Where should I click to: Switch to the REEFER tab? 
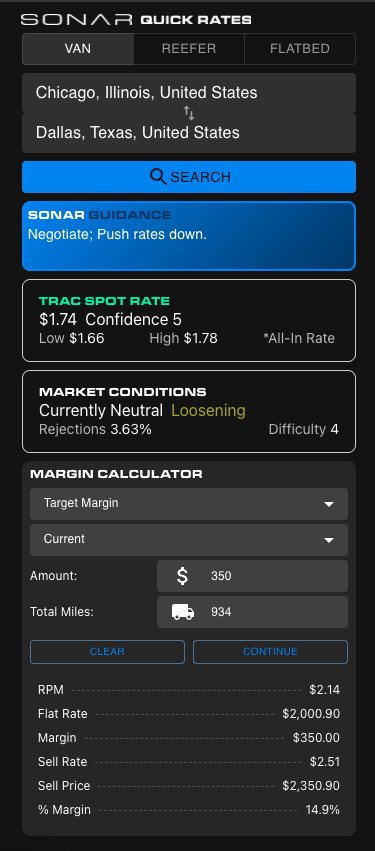(x=189, y=49)
